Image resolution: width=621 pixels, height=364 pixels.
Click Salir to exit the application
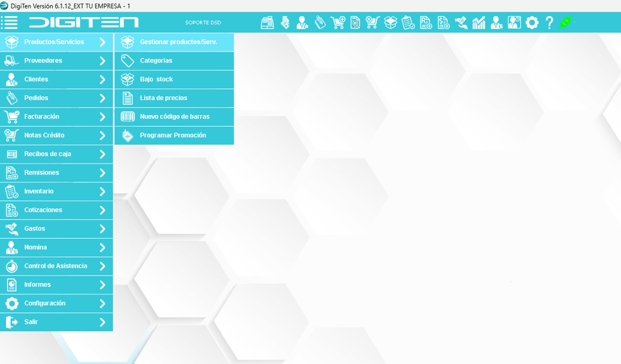(56, 322)
